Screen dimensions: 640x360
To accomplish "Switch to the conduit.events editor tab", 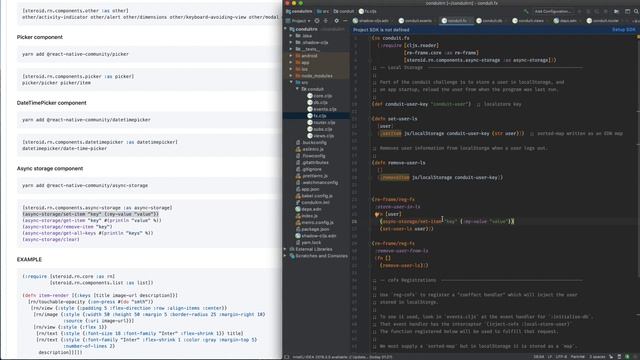I will (x=415, y=20).
